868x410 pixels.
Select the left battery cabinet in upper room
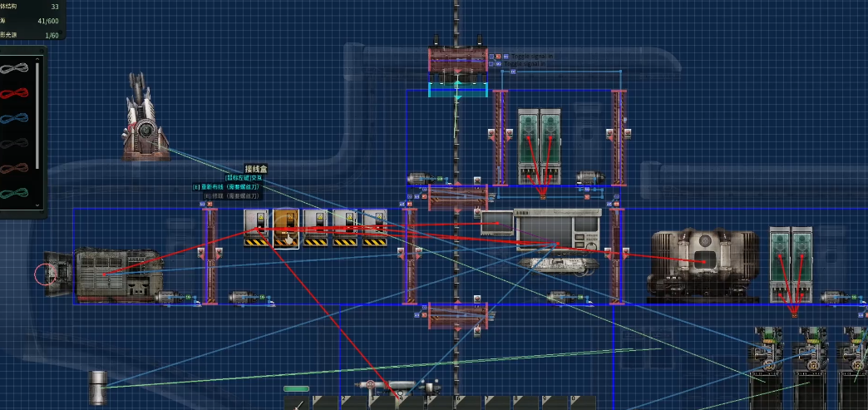click(x=529, y=146)
